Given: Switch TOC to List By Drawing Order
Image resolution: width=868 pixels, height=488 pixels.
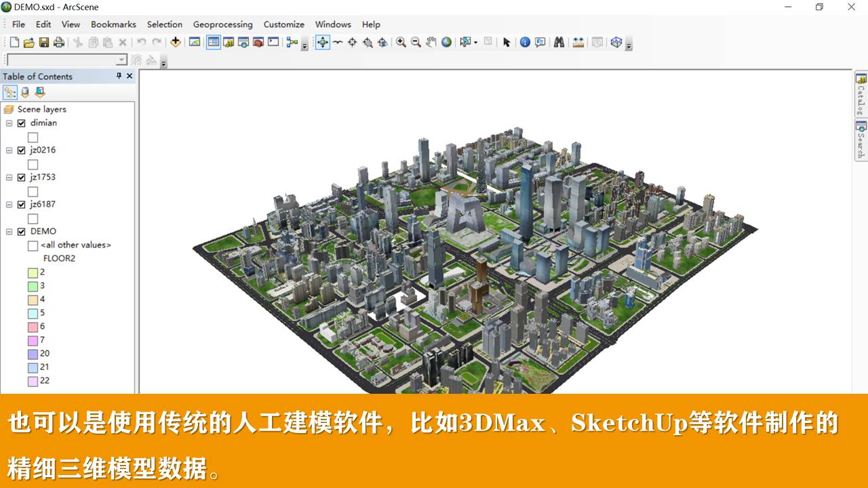Looking at the screenshot, I should pos(10,92).
